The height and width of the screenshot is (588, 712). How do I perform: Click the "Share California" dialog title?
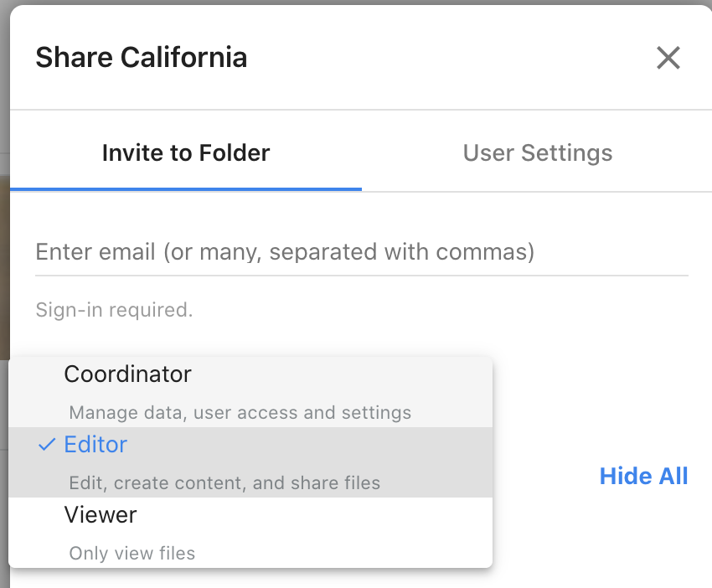[141, 58]
